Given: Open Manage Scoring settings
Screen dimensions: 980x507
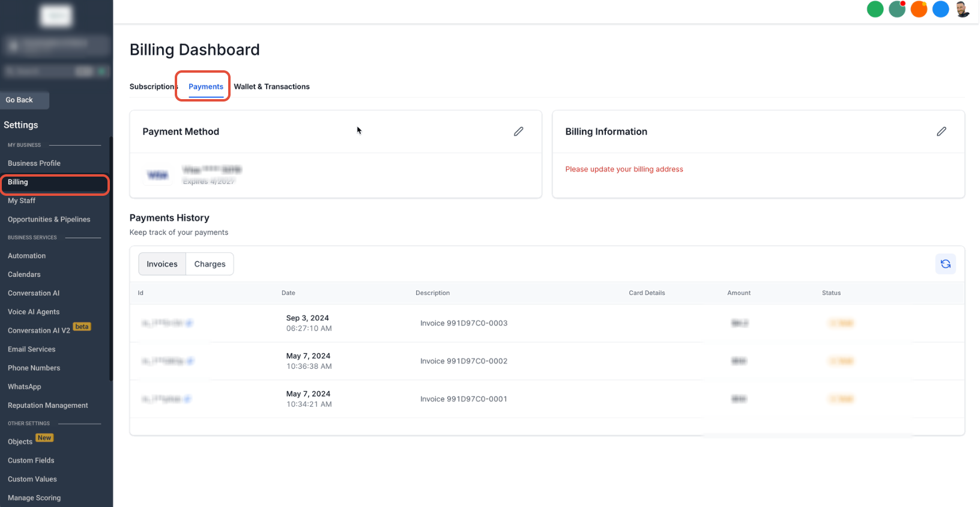Looking at the screenshot, I should (x=34, y=498).
